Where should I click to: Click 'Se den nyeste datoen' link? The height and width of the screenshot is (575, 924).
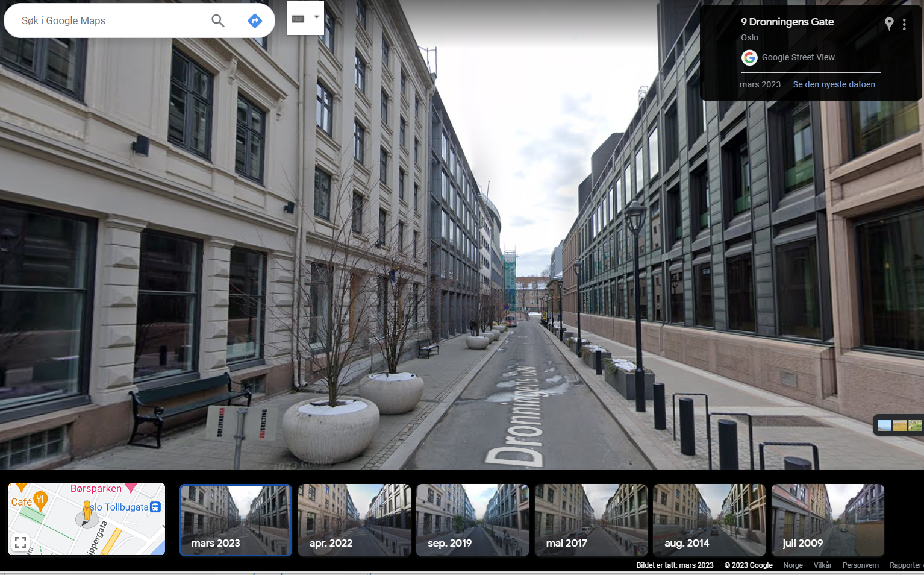[834, 84]
